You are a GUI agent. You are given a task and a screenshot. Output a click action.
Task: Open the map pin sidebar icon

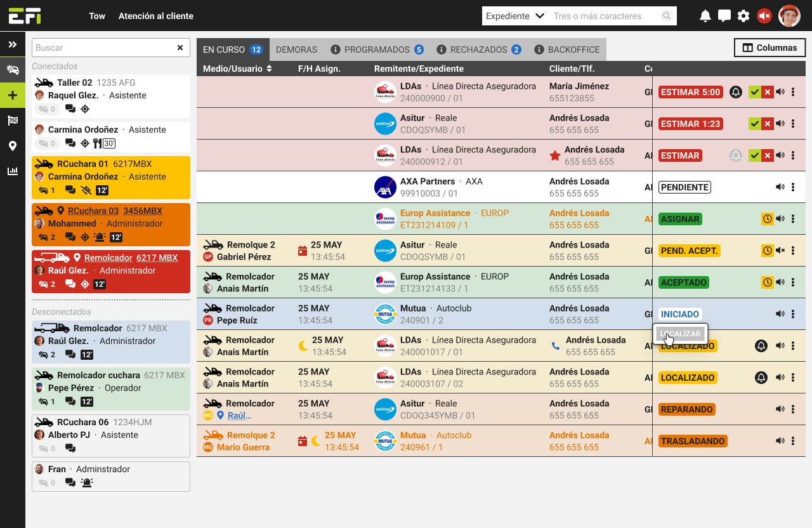(13, 146)
